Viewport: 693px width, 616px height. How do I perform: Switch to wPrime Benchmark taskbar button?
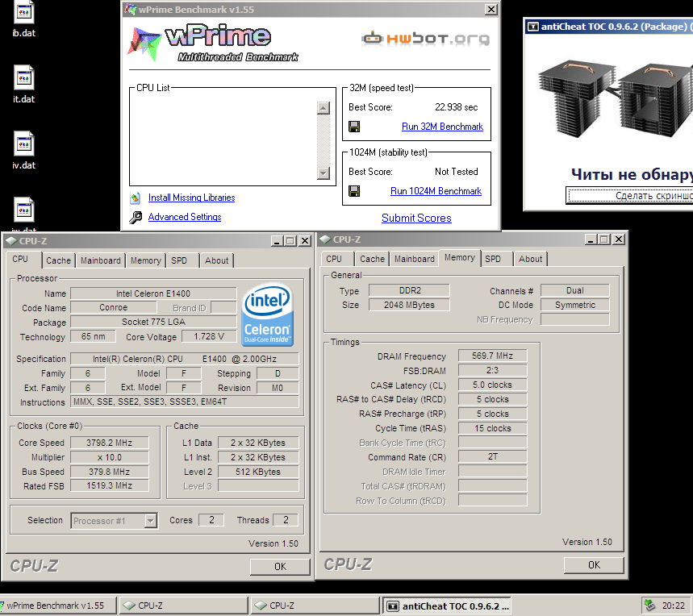coord(58,606)
